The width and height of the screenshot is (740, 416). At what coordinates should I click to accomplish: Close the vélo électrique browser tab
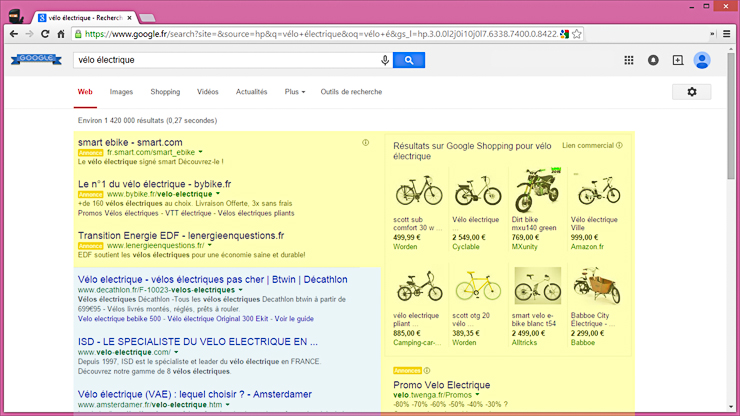129,18
